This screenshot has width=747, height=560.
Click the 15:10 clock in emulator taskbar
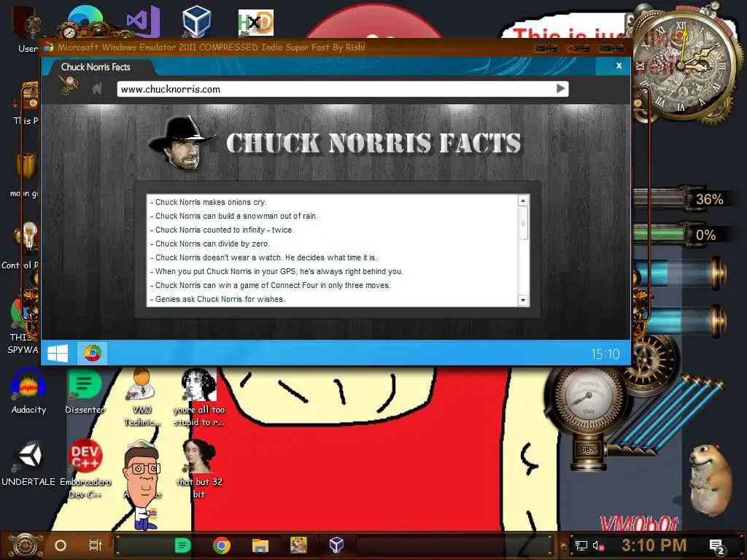pyautogui.click(x=605, y=354)
